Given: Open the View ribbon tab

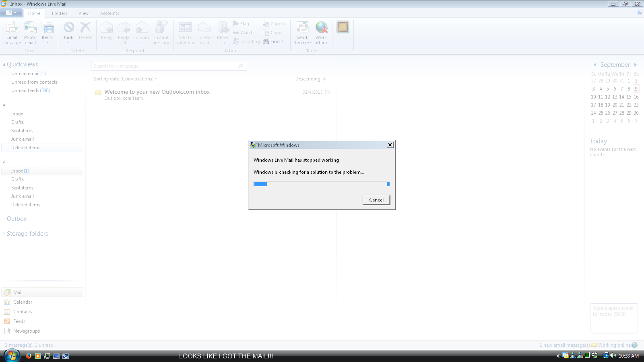Looking at the screenshot, I should pyautogui.click(x=83, y=13).
